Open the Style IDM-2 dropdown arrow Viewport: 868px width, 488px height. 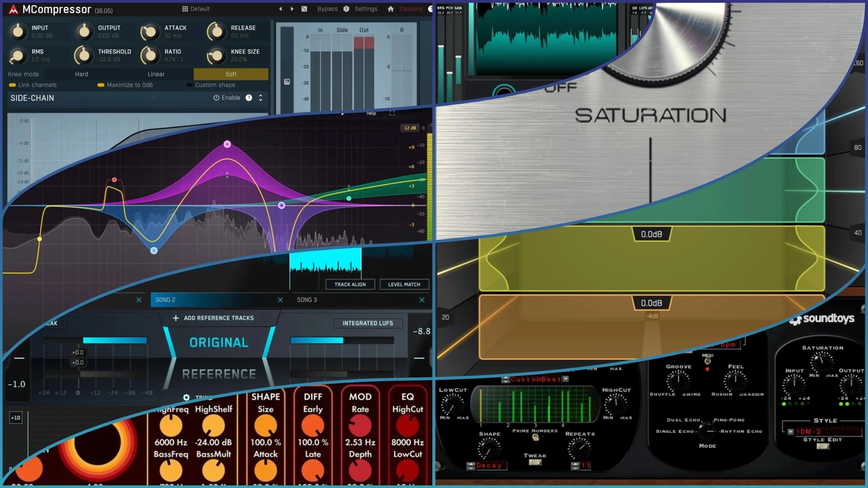[791, 432]
